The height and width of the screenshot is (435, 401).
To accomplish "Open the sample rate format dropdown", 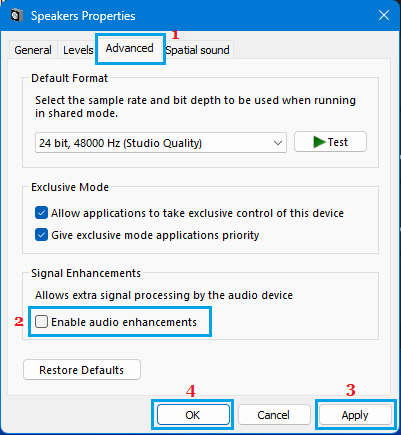I will pyautogui.click(x=161, y=143).
